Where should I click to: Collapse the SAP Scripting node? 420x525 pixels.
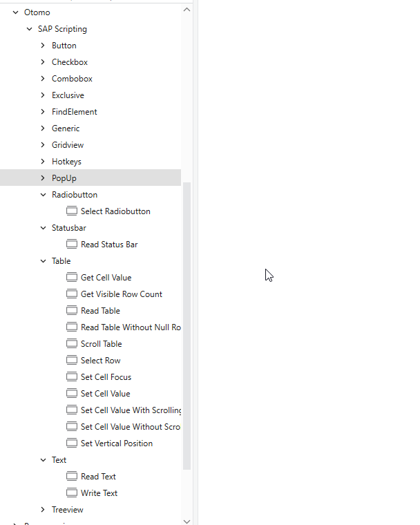point(30,29)
